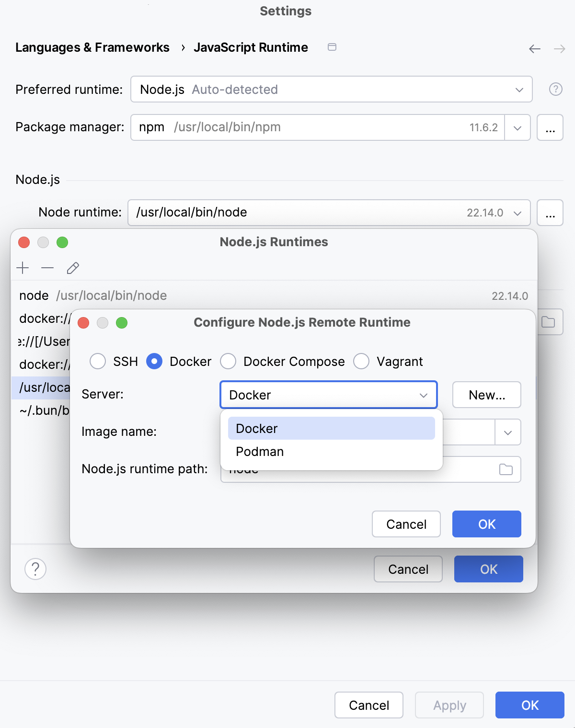Select the Vagrant connection type
This screenshot has width=575, height=728.
pos(361,362)
